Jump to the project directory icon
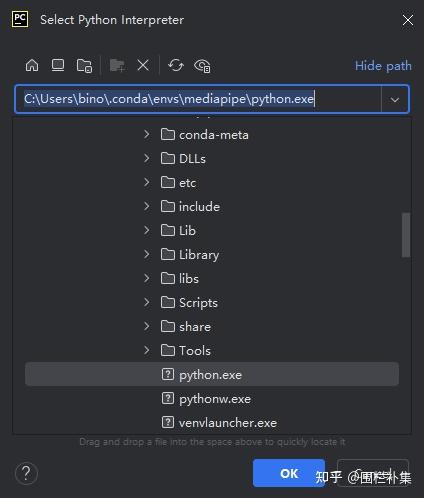The height and width of the screenshot is (498, 424). tap(84, 65)
